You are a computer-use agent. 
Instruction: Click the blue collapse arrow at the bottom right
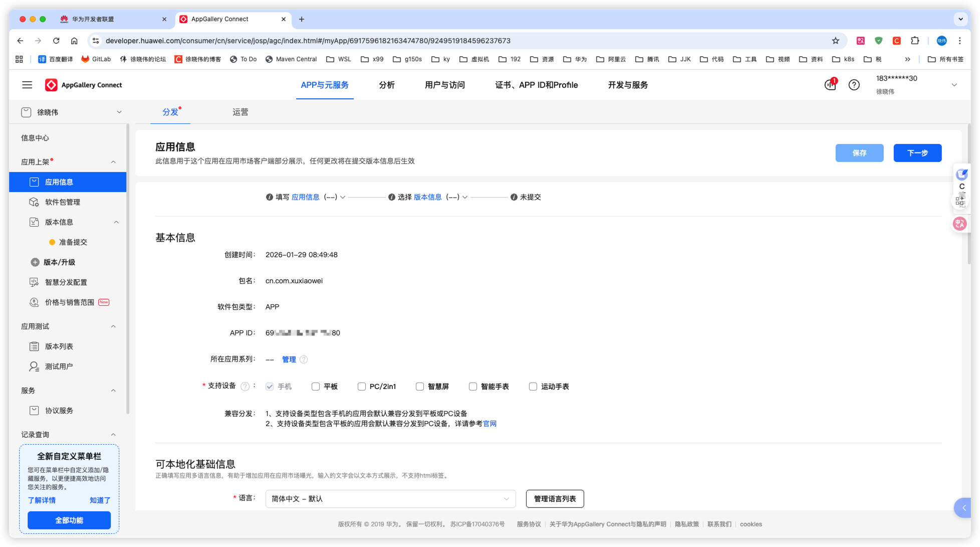coord(963,508)
